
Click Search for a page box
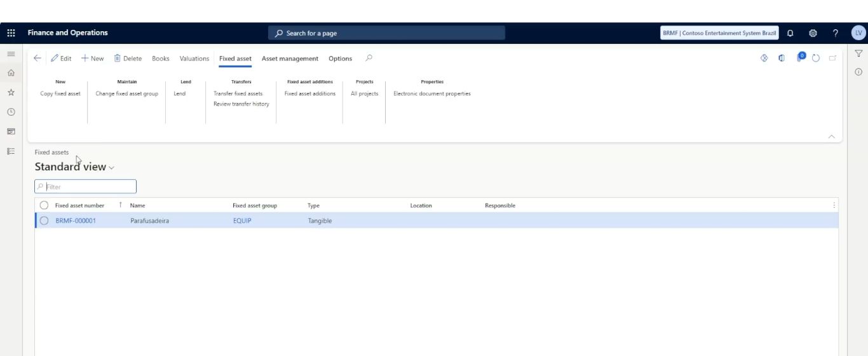pos(386,33)
